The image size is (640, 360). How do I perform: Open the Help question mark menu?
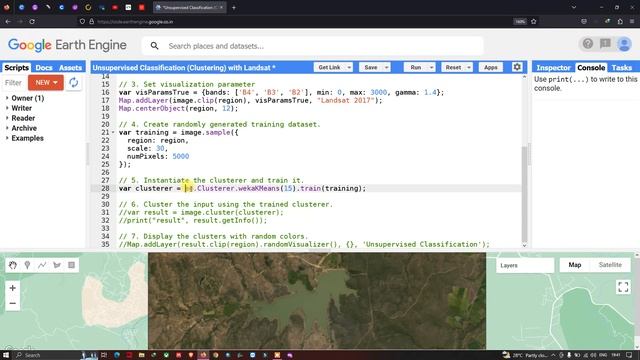click(x=588, y=44)
